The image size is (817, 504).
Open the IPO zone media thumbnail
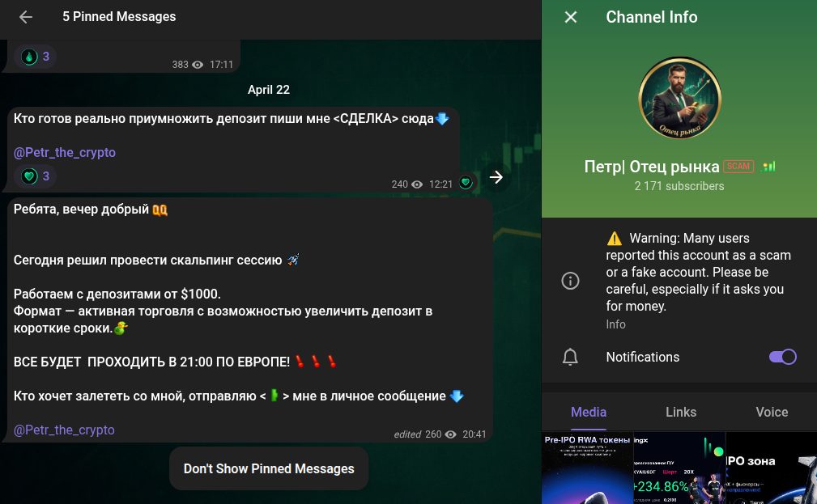[771, 468]
